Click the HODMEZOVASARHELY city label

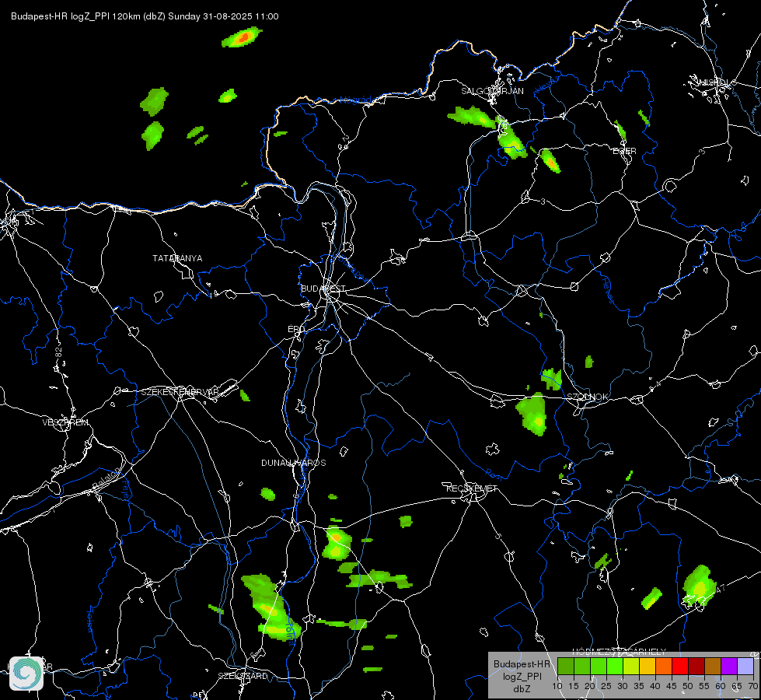(x=619, y=652)
